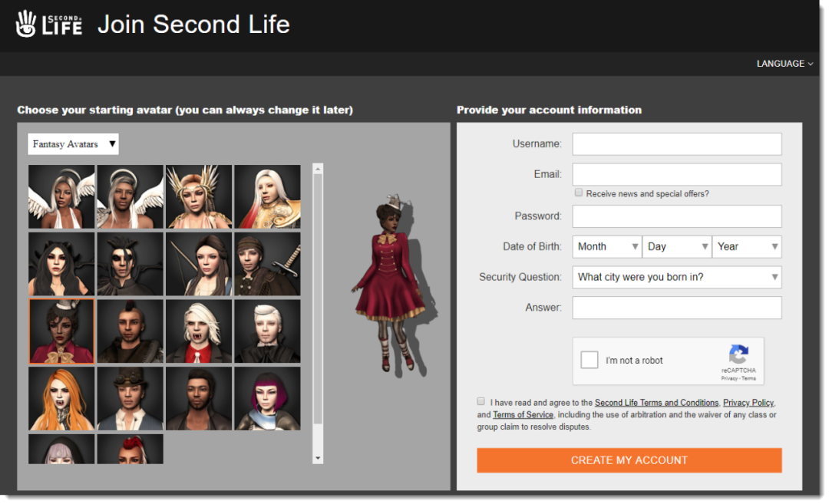Pick the masked avatar with antlers

tap(130, 264)
